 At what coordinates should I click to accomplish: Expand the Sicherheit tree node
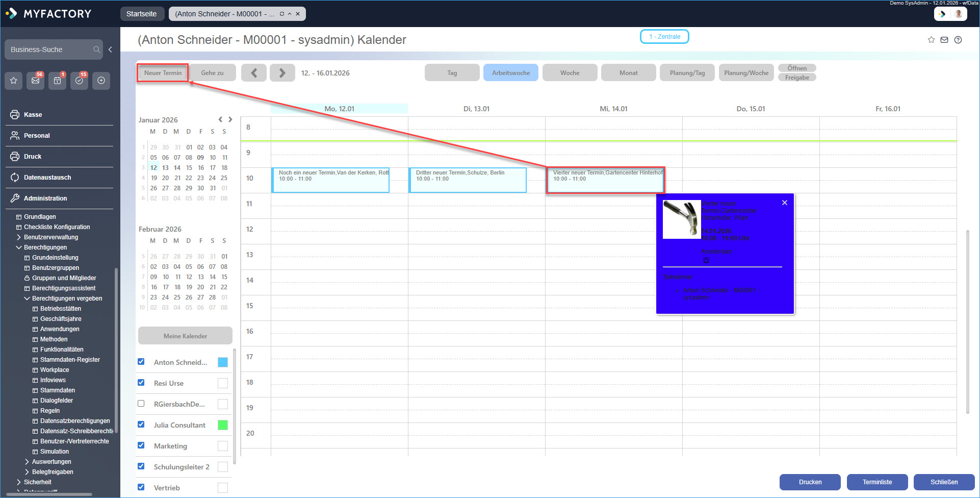click(19, 482)
